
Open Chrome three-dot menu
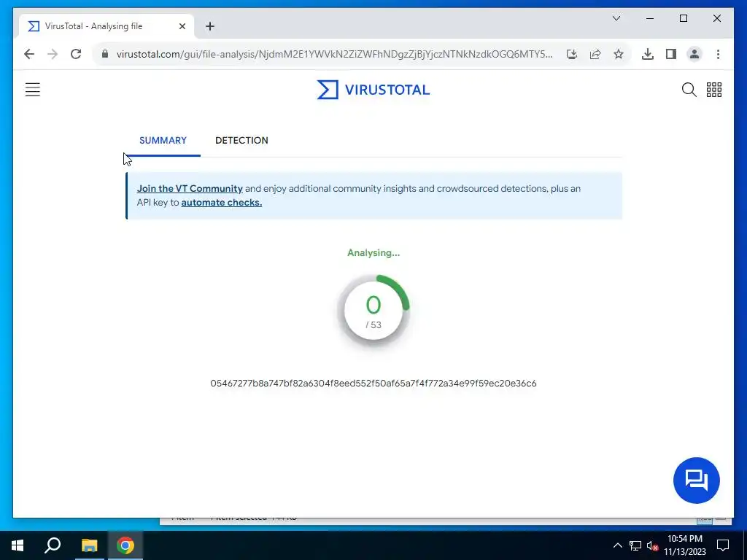click(718, 54)
